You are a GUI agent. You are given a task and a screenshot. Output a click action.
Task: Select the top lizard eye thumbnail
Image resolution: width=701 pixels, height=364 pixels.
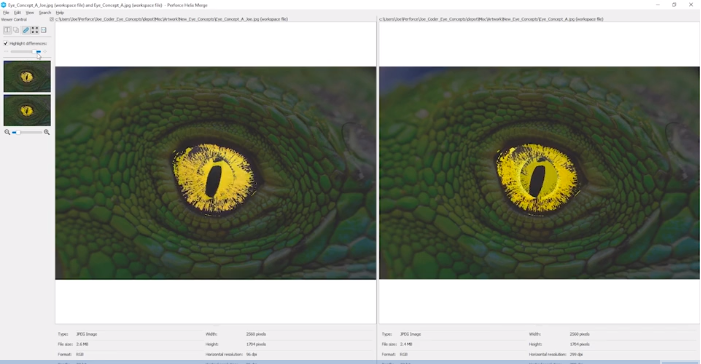(27, 76)
